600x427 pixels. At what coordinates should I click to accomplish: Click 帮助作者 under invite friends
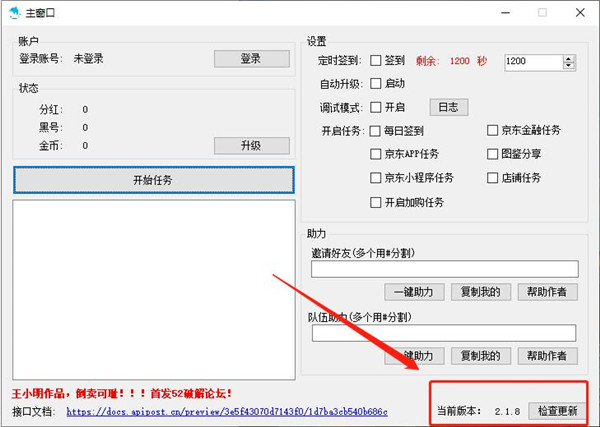(x=545, y=292)
